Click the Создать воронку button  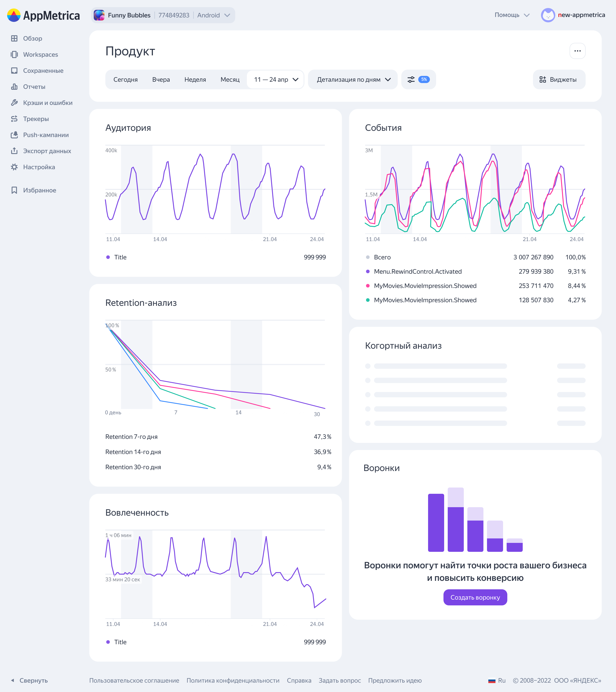(475, 598)
